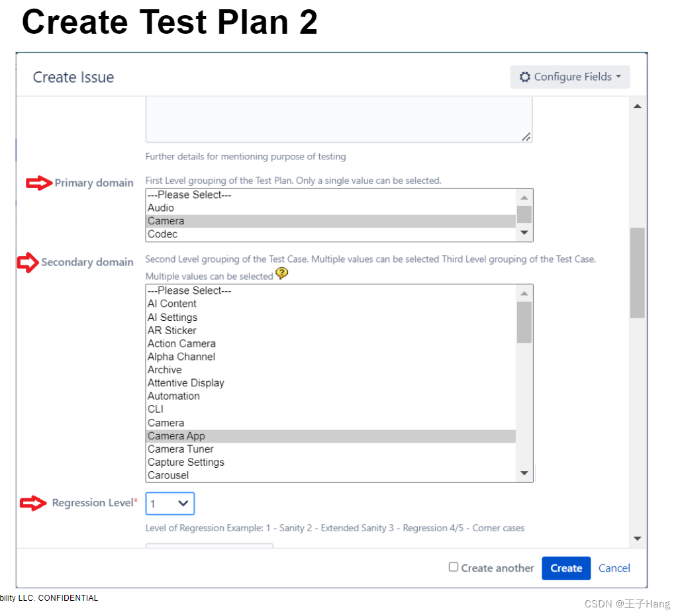Choose Camera Tuner in Secondary domain
This screenshot has width=680, height=616.
click(x=331, y=449)
